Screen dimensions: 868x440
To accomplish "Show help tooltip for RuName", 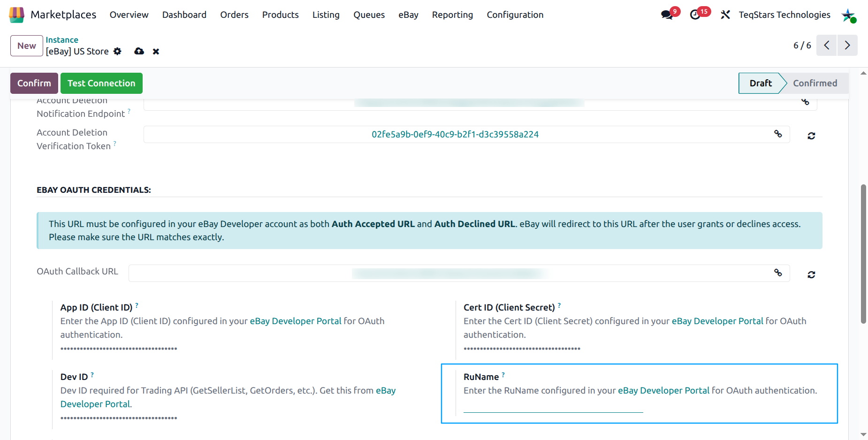I will click(503, 374).
